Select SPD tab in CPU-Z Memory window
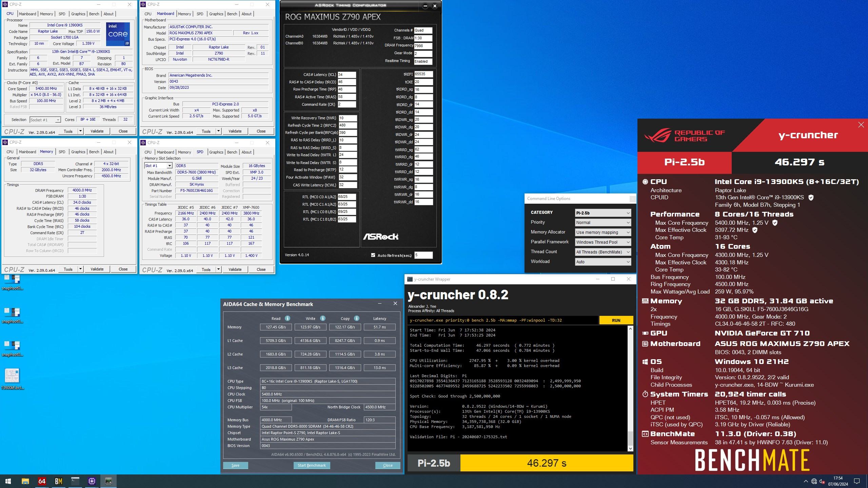The height and width of the screenshot is (488, 868). 62,152
